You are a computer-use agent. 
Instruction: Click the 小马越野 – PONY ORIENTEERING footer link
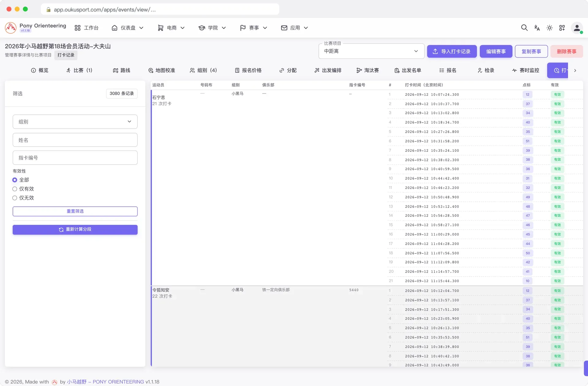tap(105, 382)
